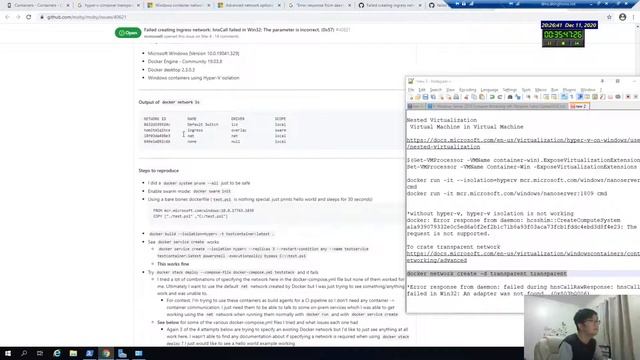Close the 'Containers' browser tab
640x360 pixels.
click(68, 5)
